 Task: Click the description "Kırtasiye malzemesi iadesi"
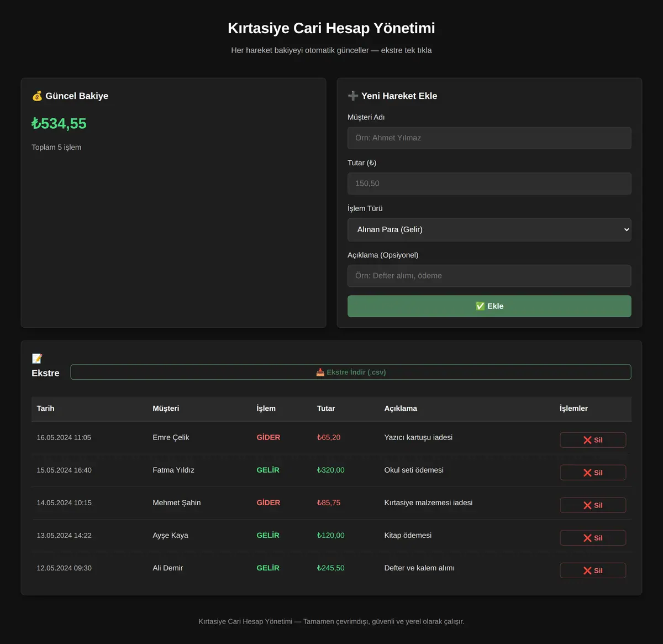428,503
